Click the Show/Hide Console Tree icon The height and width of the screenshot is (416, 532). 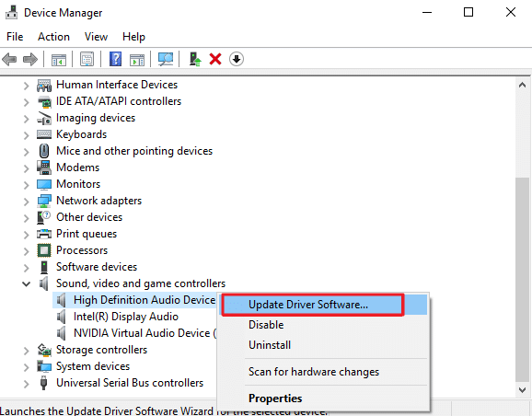59,60
